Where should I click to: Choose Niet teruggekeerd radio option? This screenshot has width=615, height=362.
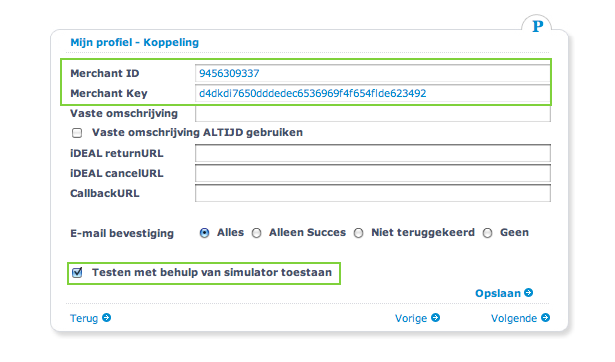pyautogui.click(x=358, y=233)
